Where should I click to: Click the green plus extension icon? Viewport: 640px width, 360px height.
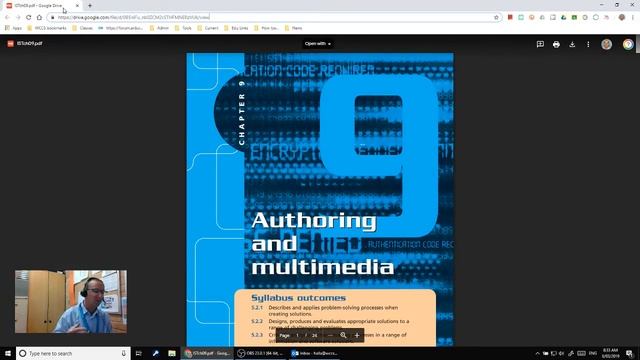click(x=574, y=17)
